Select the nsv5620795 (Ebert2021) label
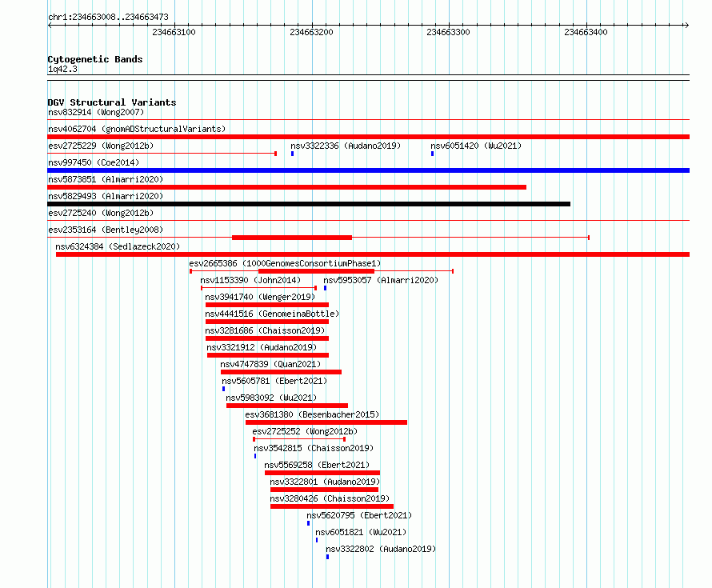Screen dimensions: 712x588 tap(359, 515)
